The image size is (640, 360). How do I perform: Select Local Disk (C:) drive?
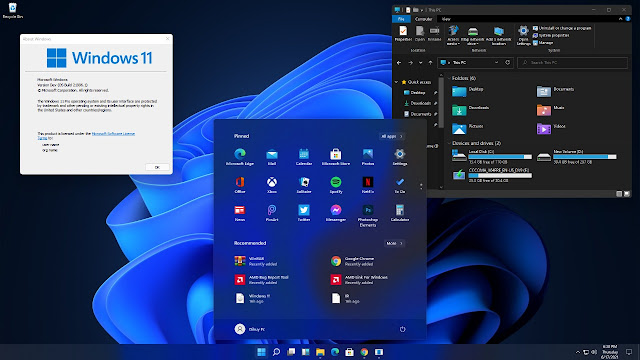492,157
